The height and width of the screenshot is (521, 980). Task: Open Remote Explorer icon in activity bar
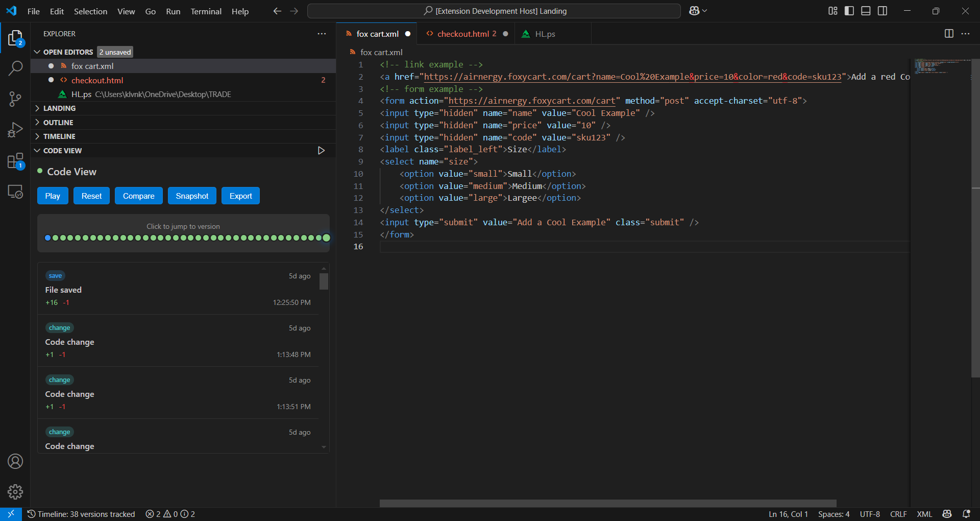15,192
